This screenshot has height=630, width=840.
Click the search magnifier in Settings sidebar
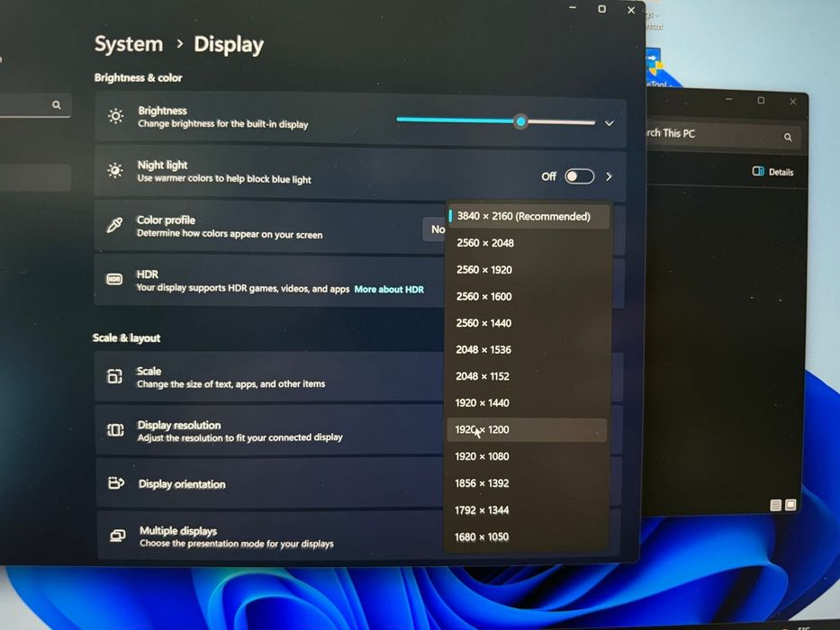click(56, 105)
